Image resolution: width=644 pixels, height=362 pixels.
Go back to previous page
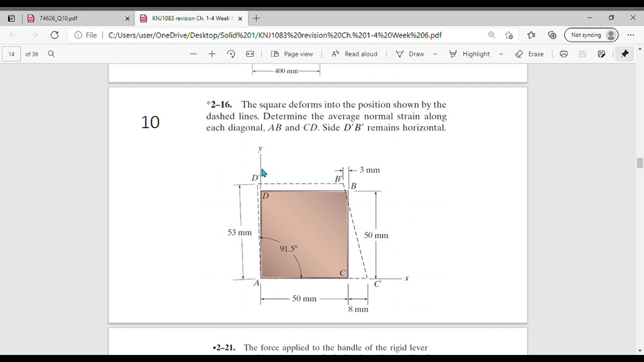[14, 35]
